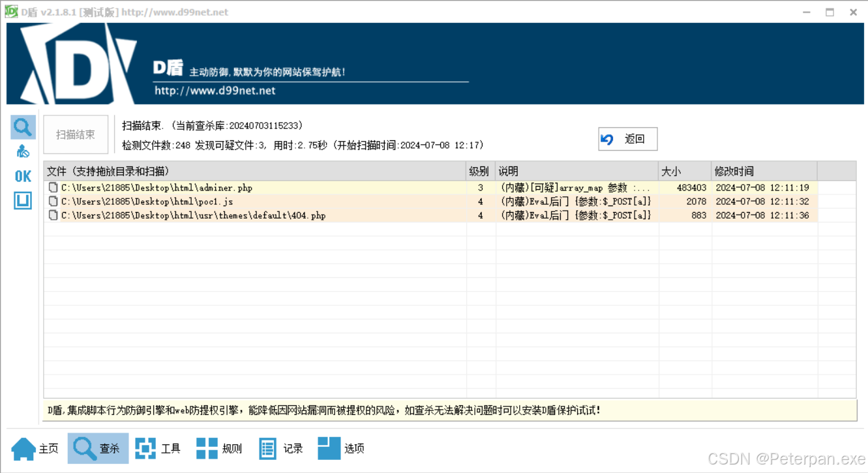
Task: Sort by the 级别 column header
Action: (x=480, y=171)
